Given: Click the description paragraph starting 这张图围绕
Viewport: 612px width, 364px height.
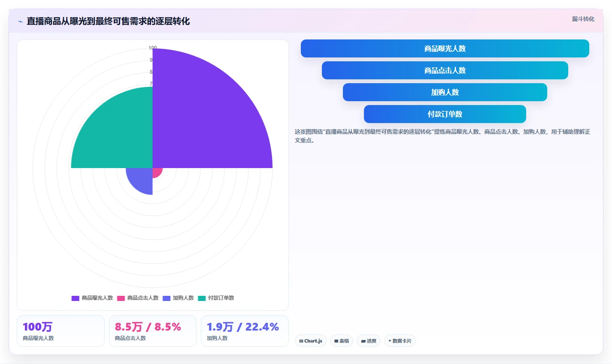Looking at the screenshot, I should coord(442,136).
